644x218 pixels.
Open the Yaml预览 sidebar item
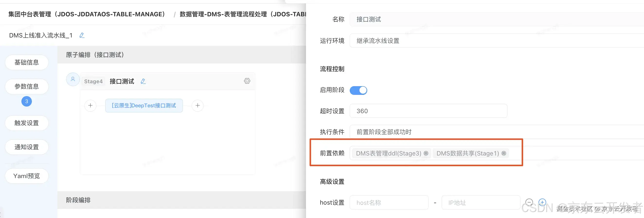(27, 176)
